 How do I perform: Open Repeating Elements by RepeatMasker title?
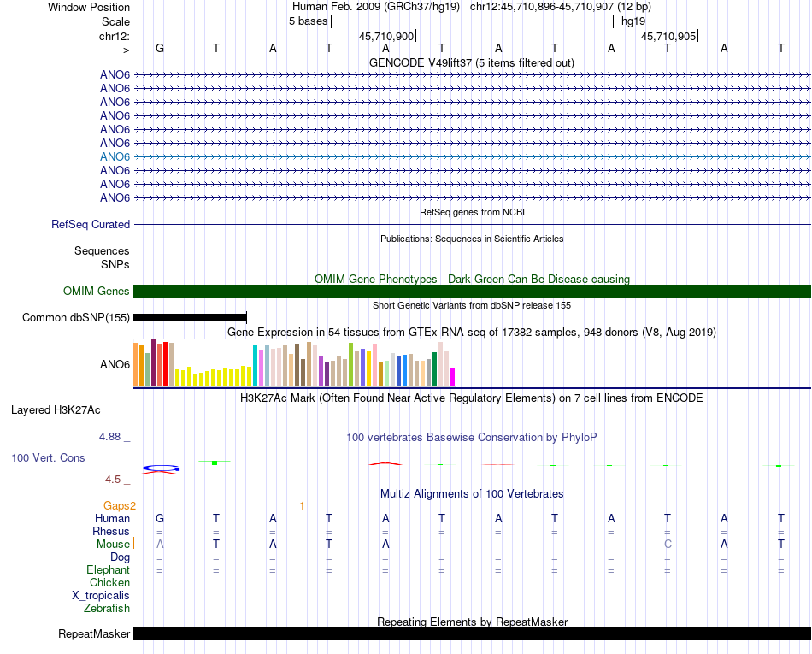(x=472, y=622)
